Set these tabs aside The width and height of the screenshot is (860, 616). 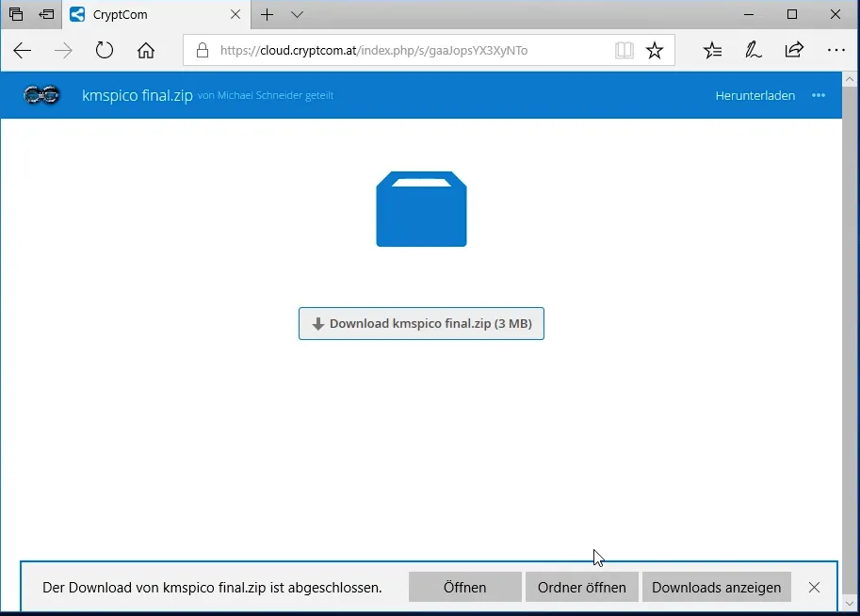(46, 14)
